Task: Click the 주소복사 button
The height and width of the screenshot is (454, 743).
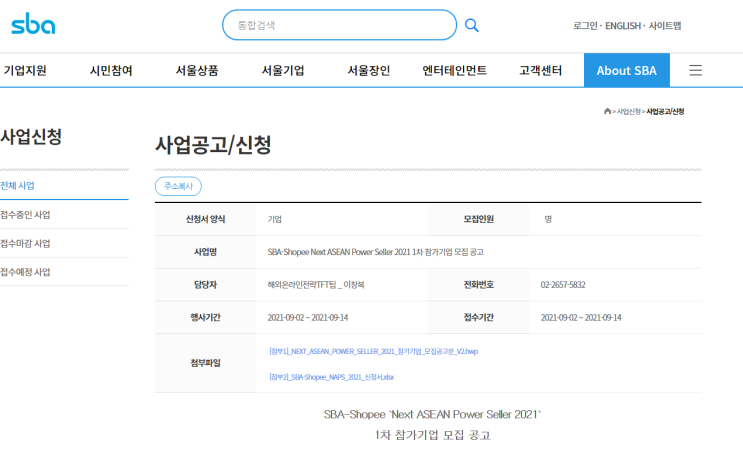Action: pyautogui.click(x=178, y=186)
